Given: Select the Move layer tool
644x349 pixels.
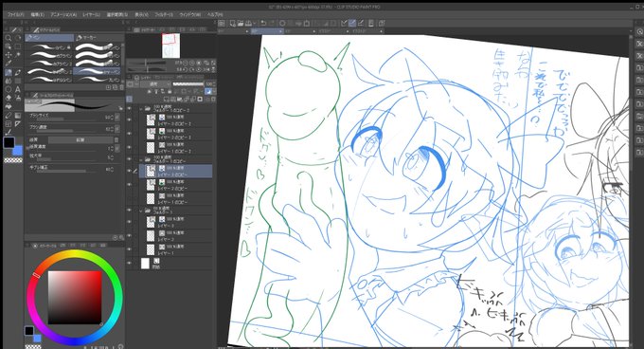Looking at the screenshot, I should click(x=8, y=55).
